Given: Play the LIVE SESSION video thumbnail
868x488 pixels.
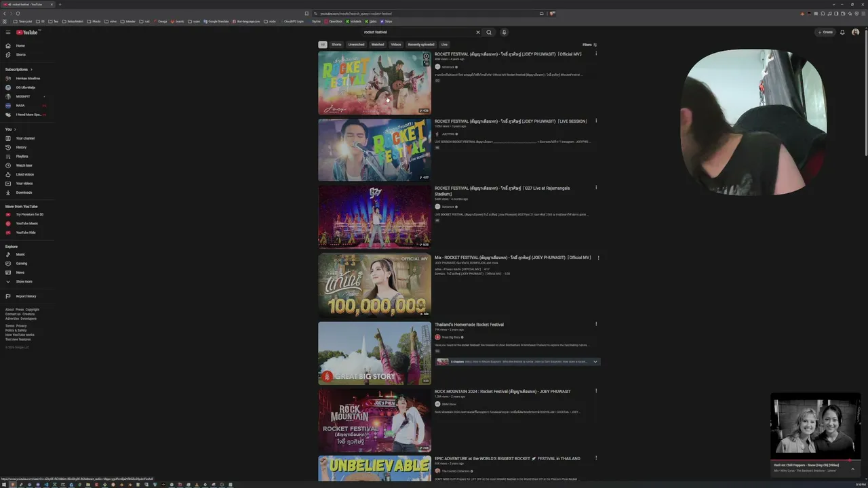Looking at the screenshot, I should pyautogui.click(x=374, y=150).
